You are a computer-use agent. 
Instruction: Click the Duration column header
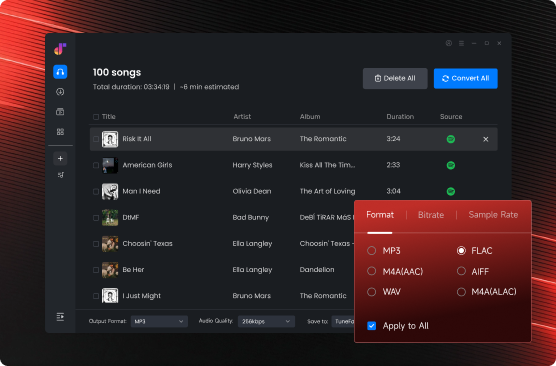(400, 117)
